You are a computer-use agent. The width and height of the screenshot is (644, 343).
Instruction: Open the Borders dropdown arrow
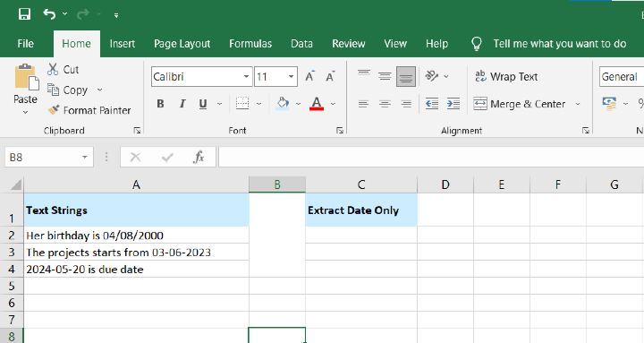[258, 104]
